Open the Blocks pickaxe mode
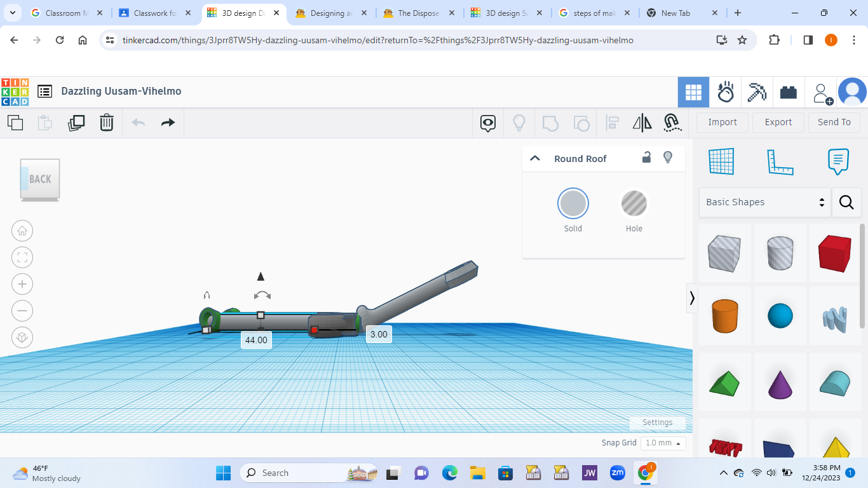The width and height of the screenshot is (868, 488). pyautogui.click(x=757, y=93)
